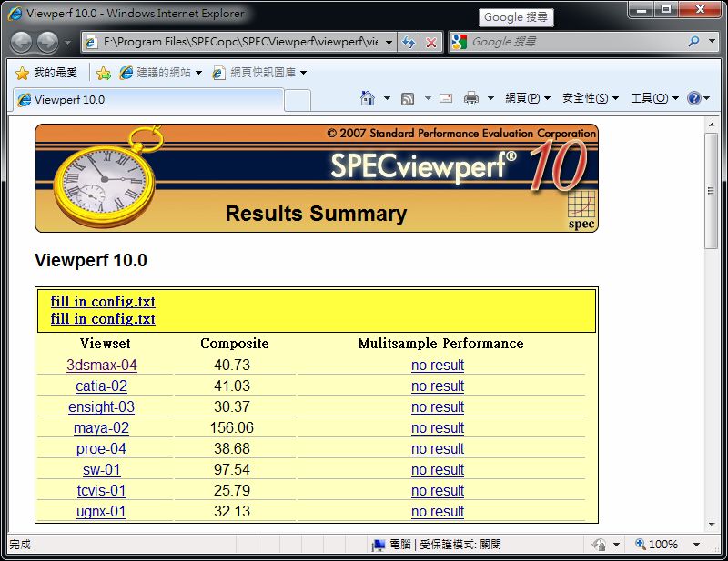Open the catia-02 viewset link
The image size is (728, 561).
[101, 386]
